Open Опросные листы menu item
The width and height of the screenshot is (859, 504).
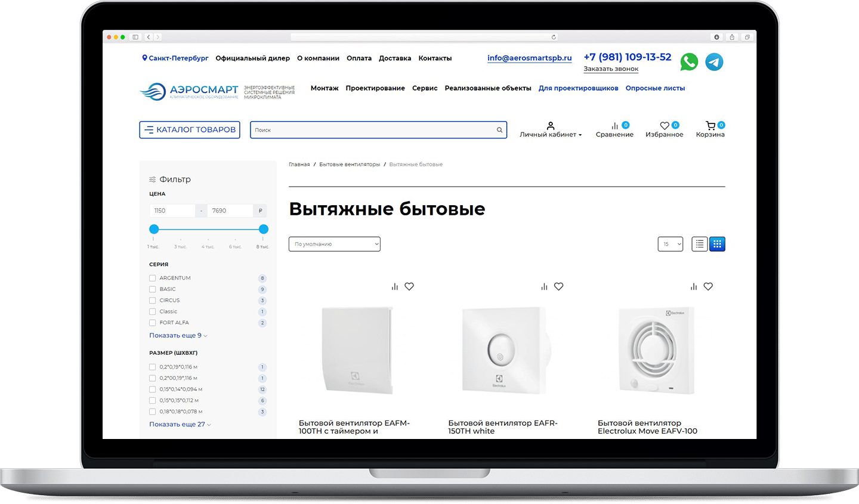[655, 88]
